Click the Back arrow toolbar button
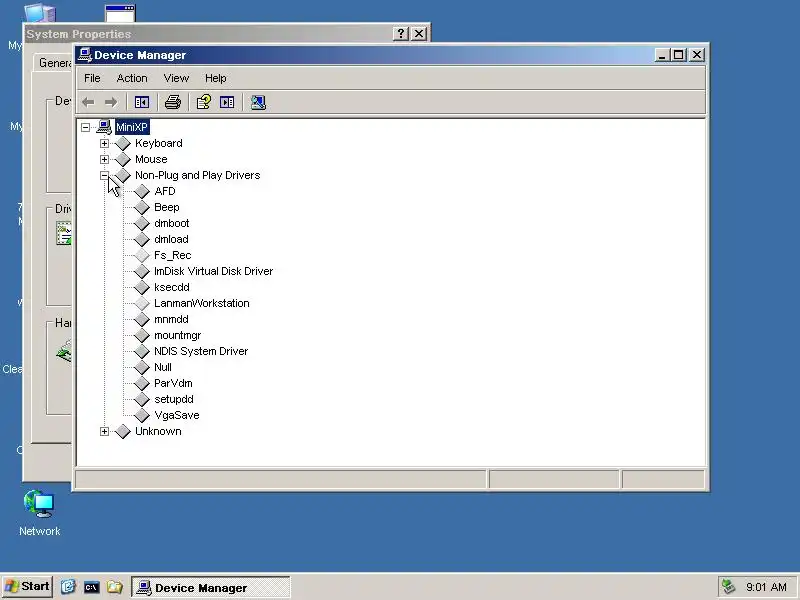This screenshot has height=600, width=800. [x=88, y=103]
